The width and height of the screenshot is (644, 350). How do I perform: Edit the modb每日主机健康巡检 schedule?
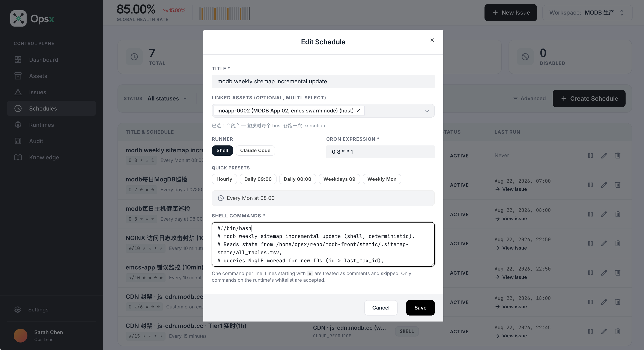604,214
